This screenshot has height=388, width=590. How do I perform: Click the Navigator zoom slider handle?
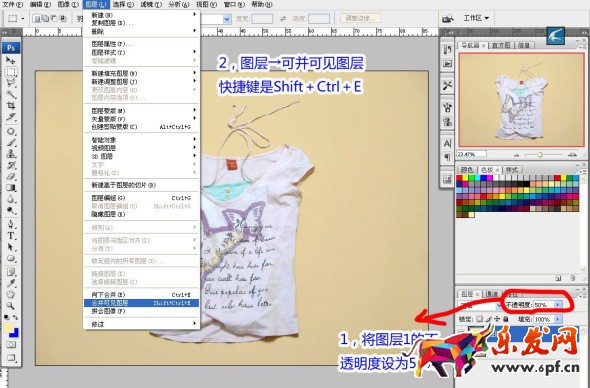(x=540, y=155)
